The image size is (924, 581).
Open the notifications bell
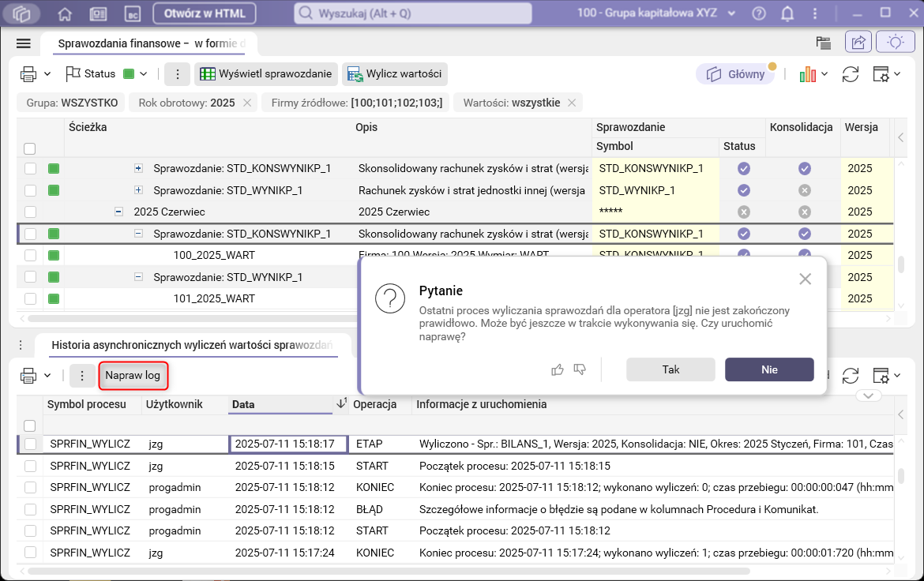coord(787,13)
